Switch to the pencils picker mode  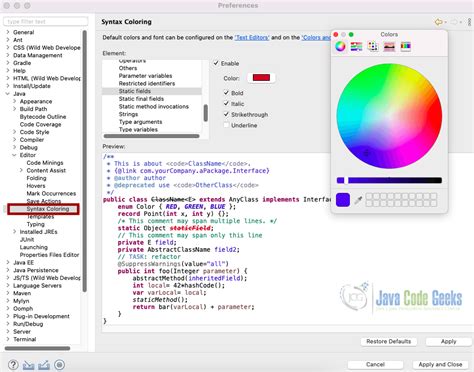click(x=406, y=46)
